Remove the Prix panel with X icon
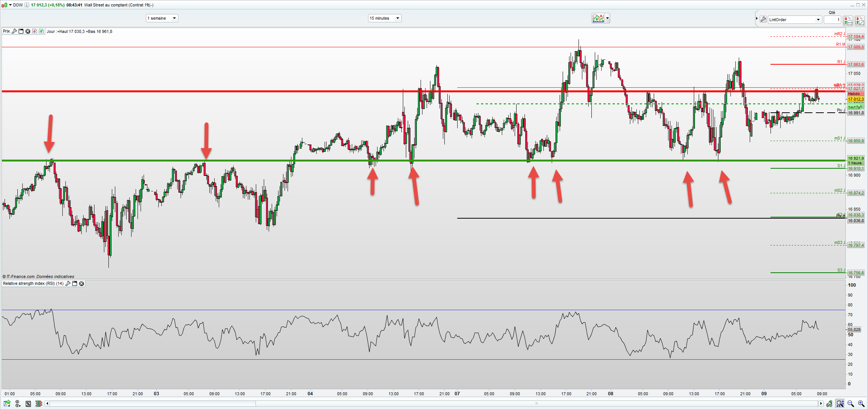The height and width of the screenshot is (410, 868). pos(28,31)
